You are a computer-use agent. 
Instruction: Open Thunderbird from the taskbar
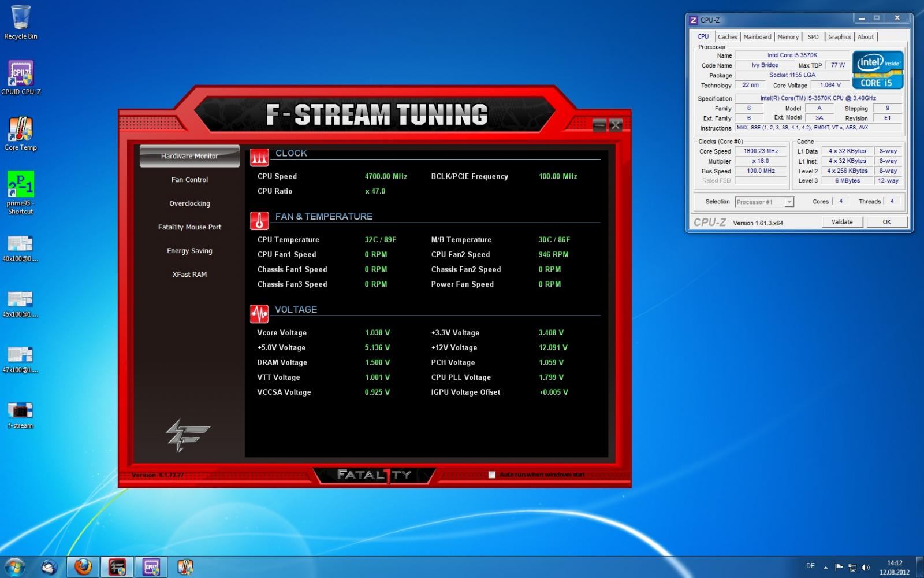[49, 567]
